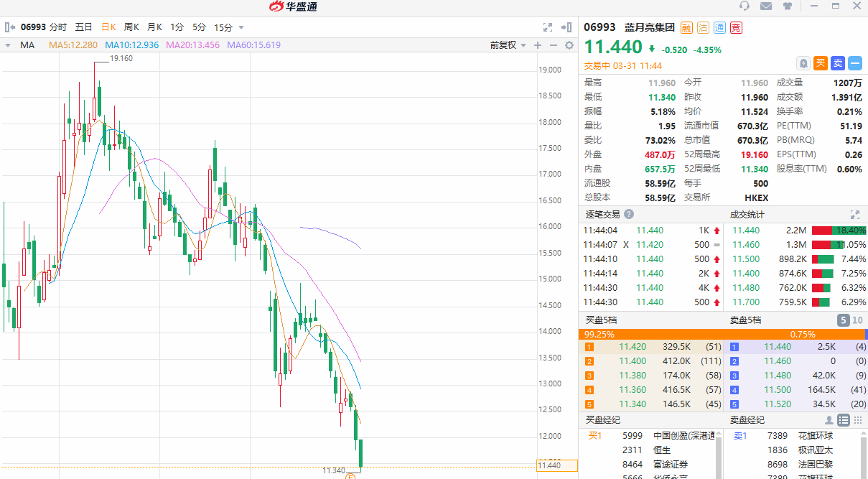The height and width of the screenshot is (479, 868).
Task: Collapse the left panel of the chart
Action: coord(10,27)
